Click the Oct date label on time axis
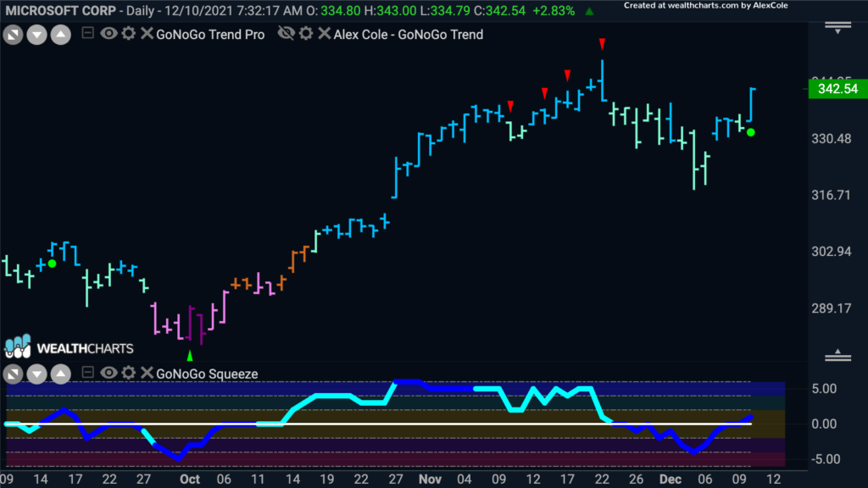Image resolution: width=868 pixels, height=488 pixels. point(190,480)
